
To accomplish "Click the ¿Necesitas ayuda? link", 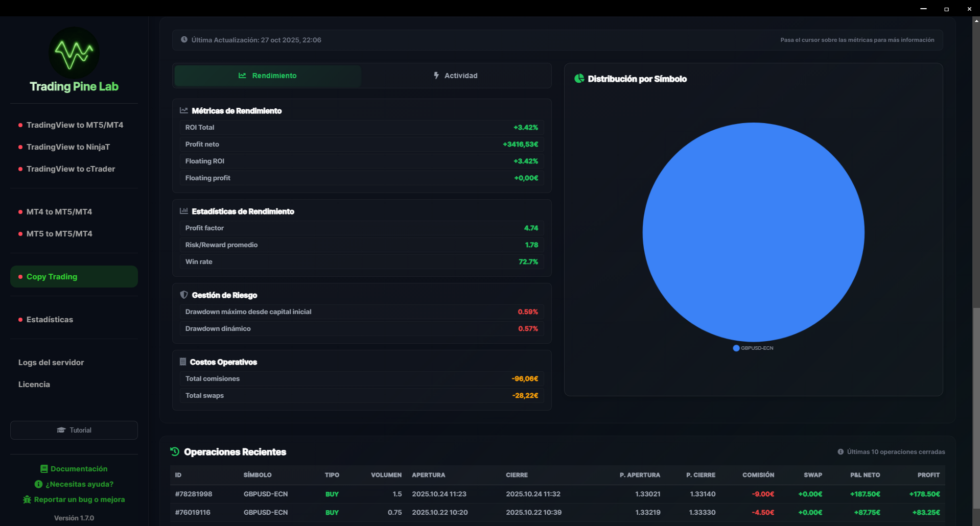I will pyautogui.click(x=74, y=484).
